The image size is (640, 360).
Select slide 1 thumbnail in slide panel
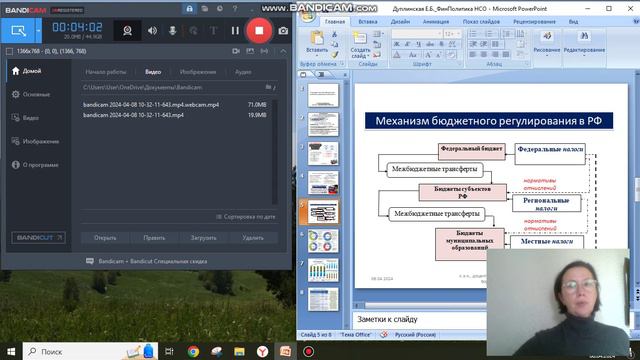323,95
